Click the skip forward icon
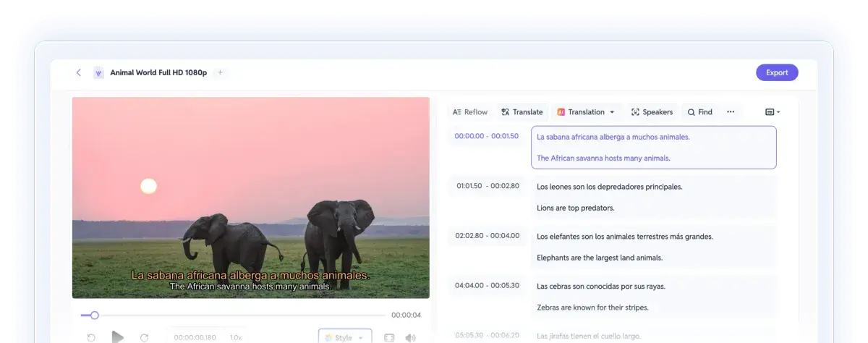The width and height of the screenshot is (868, 343). (x=144, y=337)
